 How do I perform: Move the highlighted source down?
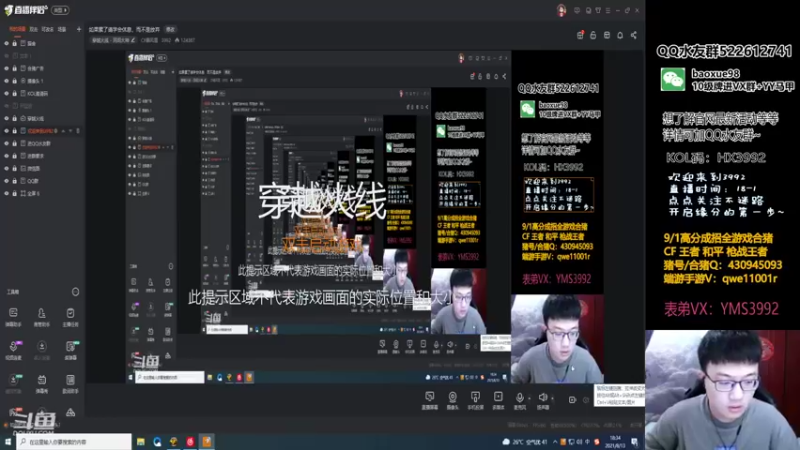pos(70,131)
